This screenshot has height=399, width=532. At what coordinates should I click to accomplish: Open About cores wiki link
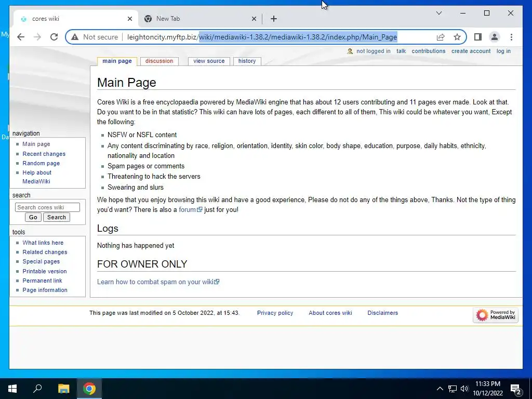[x=330, y=313]
